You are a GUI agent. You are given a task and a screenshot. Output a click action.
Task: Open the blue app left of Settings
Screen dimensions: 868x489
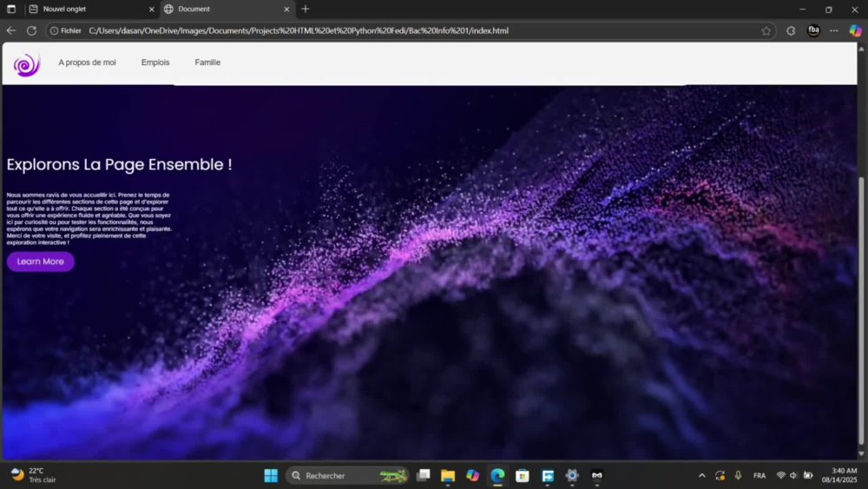[x=548, y=476]
